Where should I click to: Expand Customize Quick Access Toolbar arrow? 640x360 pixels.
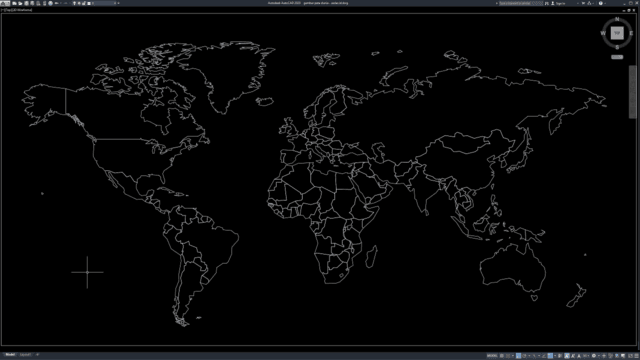click(118, 3)
